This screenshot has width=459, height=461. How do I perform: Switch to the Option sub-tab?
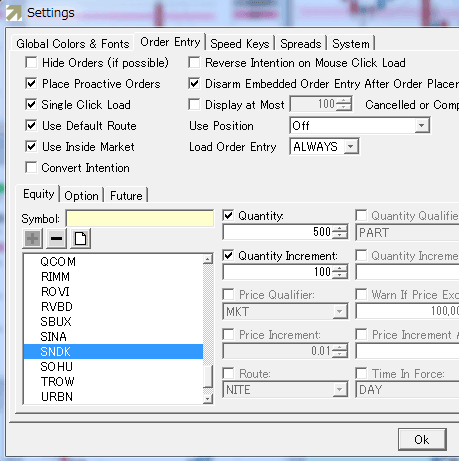(81, 196)
